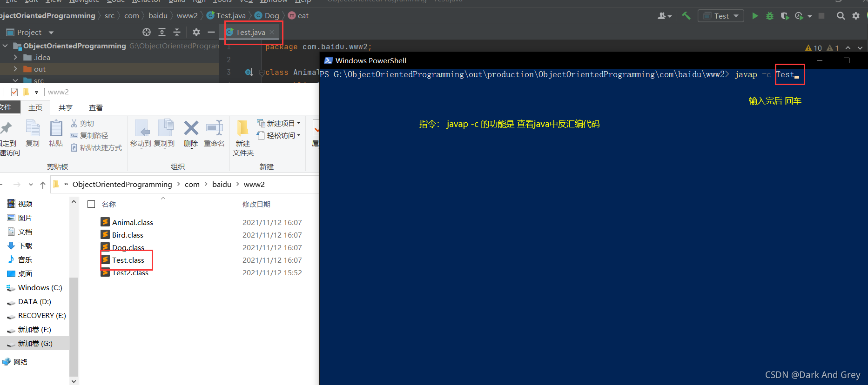Screen dimensions: 868x385
Task: Open the File tab in Explorer
Action: (x=7, y=107)
